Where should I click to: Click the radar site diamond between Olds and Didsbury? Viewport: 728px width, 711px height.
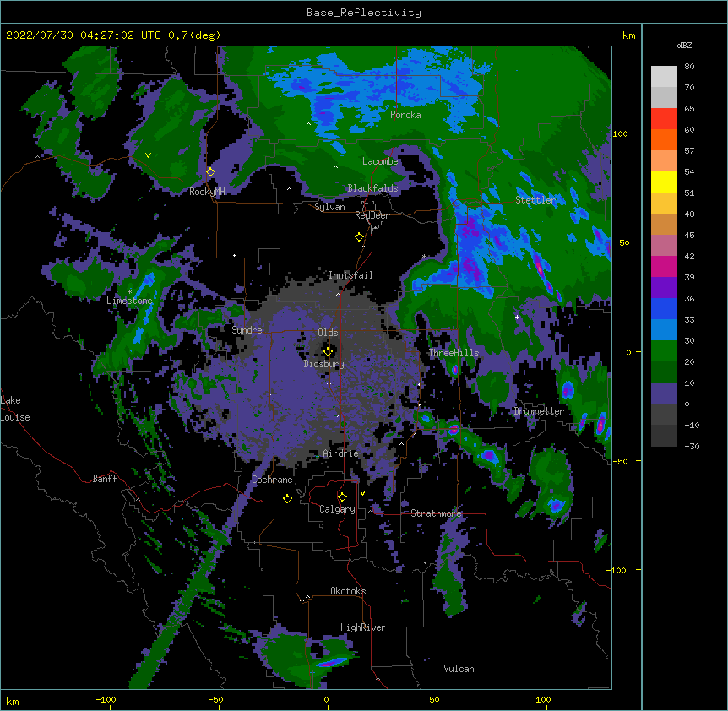pyautogui.click(x=328, y=352)
